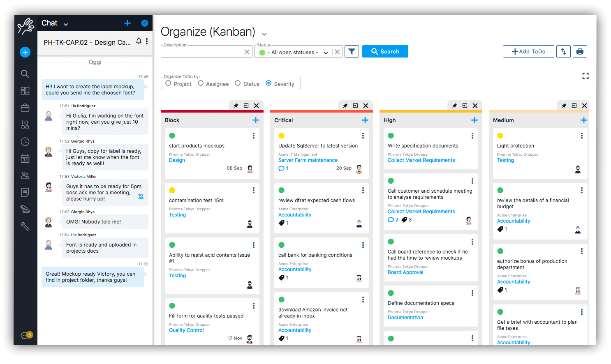Open the dashboard grid icon in the sidebar

pyautogui.click(x=25, y=91)
